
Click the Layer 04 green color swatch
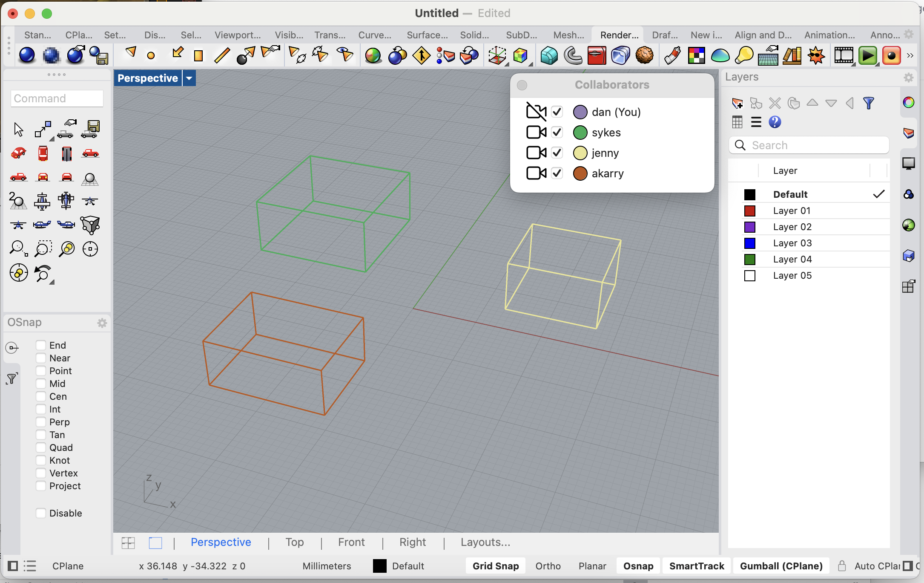coord(749,259)
